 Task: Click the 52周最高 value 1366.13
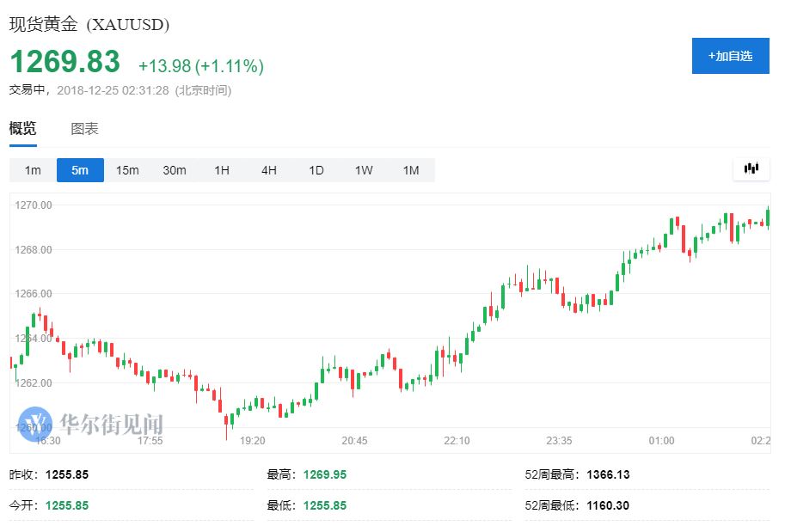click(x=608, y=474)
